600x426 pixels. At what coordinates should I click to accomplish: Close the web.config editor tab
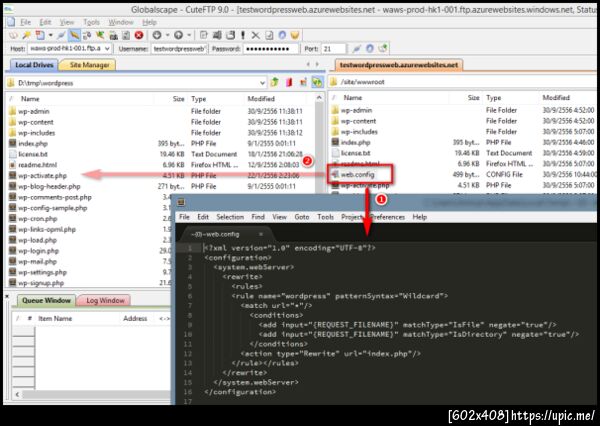pyautogui.click(x=261, y=234)
